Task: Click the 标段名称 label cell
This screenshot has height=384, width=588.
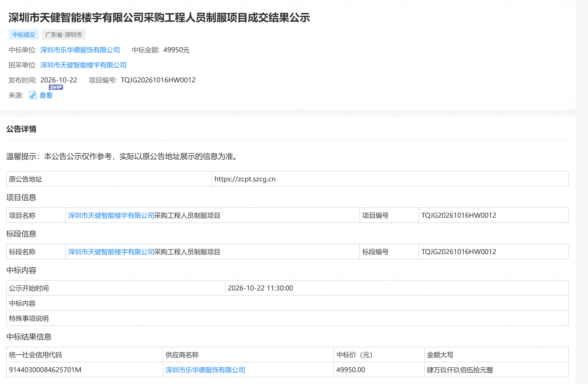Action: (x=36, y=252)
